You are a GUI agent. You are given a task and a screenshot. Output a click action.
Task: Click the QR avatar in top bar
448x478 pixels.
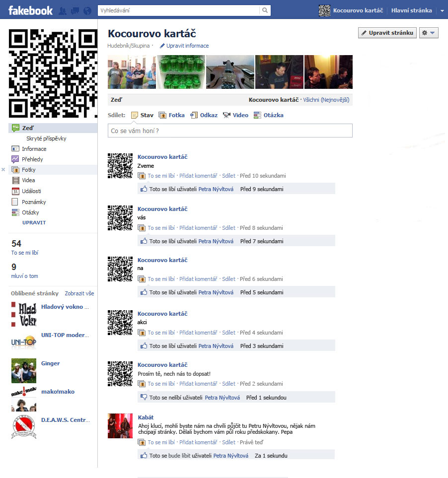[x=324, y=10]
